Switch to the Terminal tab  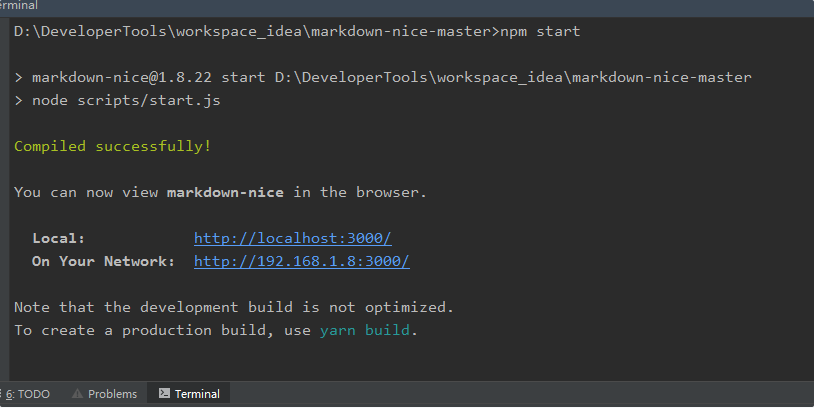tap(189, 394)
